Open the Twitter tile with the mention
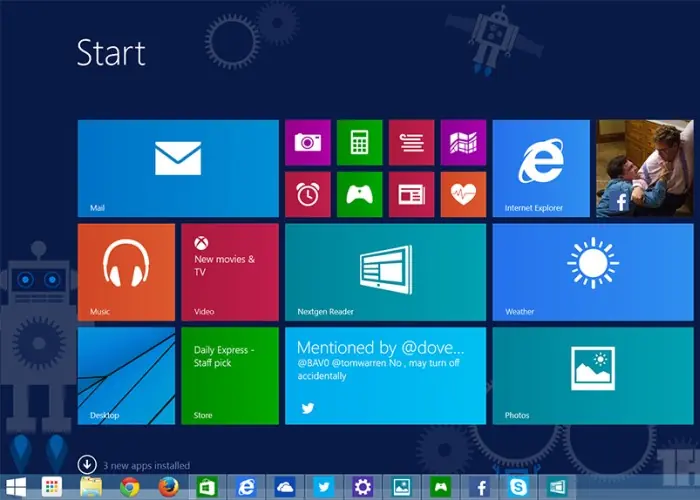The height and width of the screenshot is (500, 700). [386, 376]
